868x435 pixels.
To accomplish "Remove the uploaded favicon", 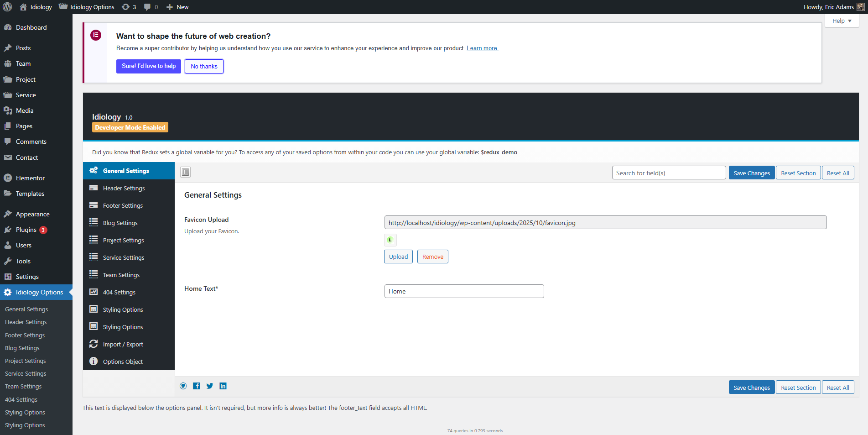I will pos(432,257).
